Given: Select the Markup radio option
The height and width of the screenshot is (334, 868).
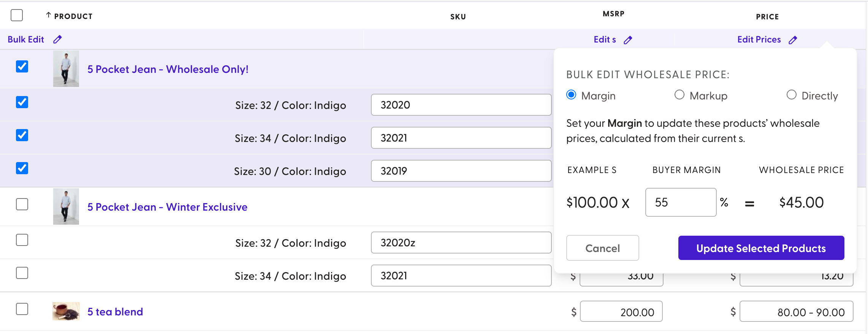Looking at the screenshot, I should (680, 95).
